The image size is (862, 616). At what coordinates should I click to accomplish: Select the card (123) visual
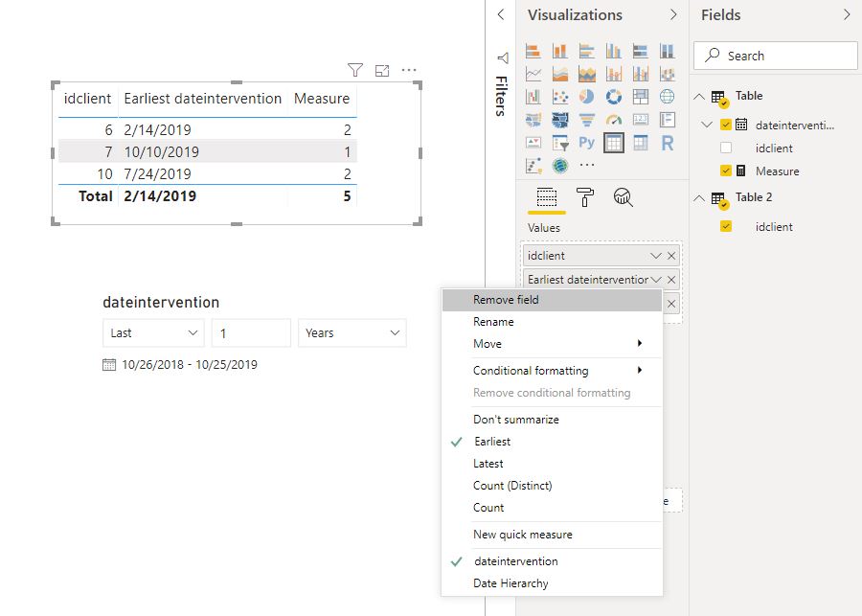[641, 120]
